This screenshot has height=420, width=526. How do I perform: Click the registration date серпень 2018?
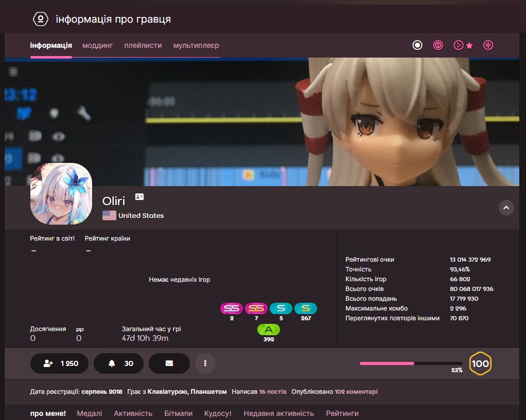(101, 392)
